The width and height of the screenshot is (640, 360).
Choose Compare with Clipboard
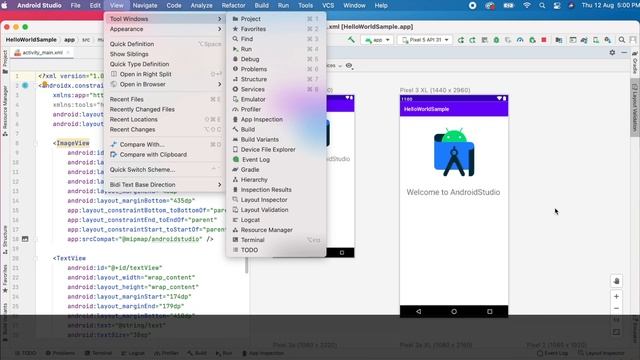click(x=165, y=155)
